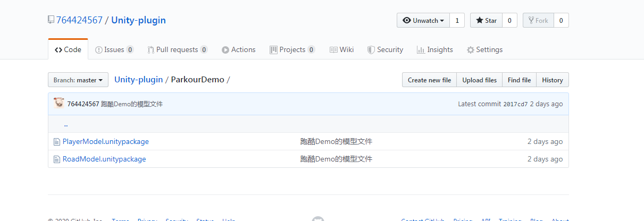
Task: Click Upload files button
Action: tap(479, 80)
